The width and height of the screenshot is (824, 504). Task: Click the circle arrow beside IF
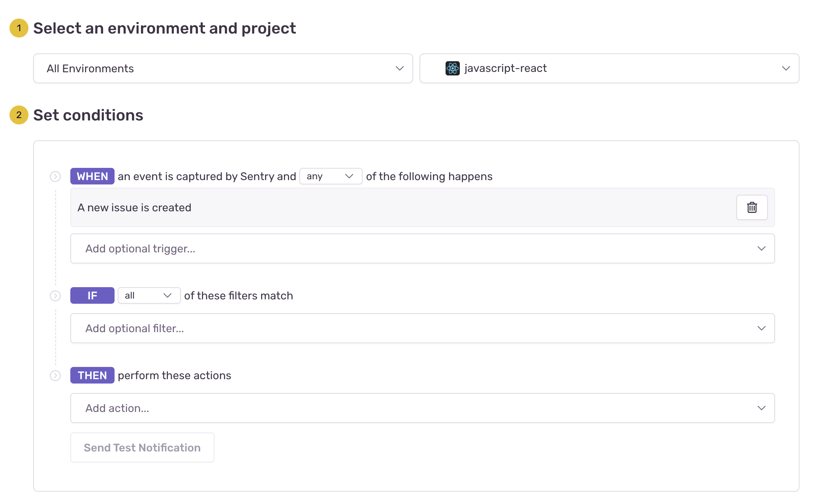pyautogui.click(x=55, y=296)
